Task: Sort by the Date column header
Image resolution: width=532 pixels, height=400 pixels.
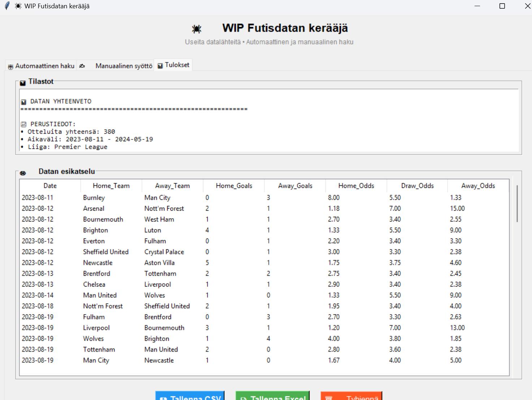Action: point(50,186)
